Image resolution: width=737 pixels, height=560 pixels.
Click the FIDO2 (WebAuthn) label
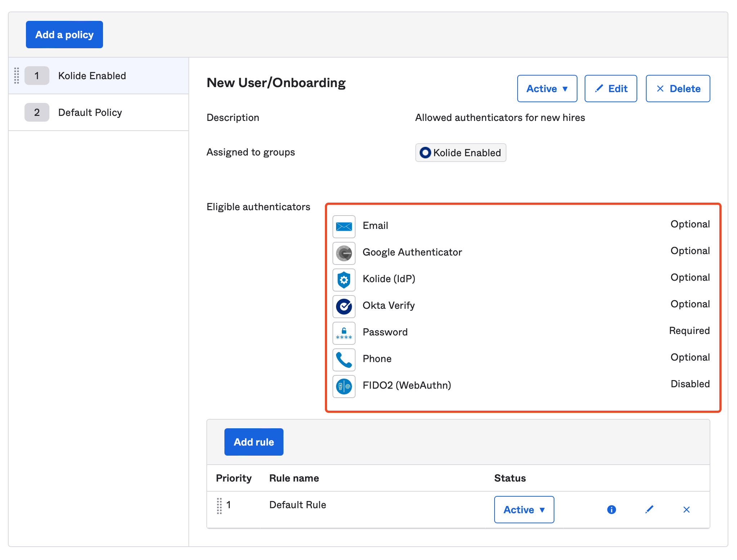point(407,385)
